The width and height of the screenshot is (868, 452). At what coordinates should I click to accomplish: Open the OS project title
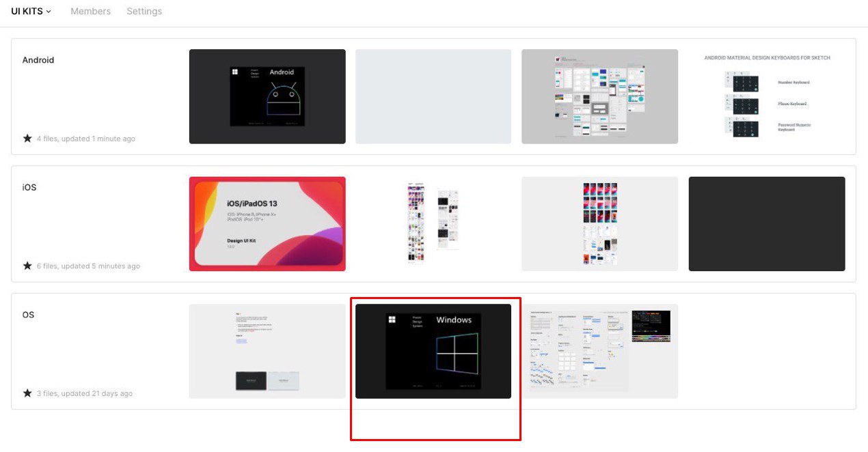pyautogui.click(x=28, y=315)
